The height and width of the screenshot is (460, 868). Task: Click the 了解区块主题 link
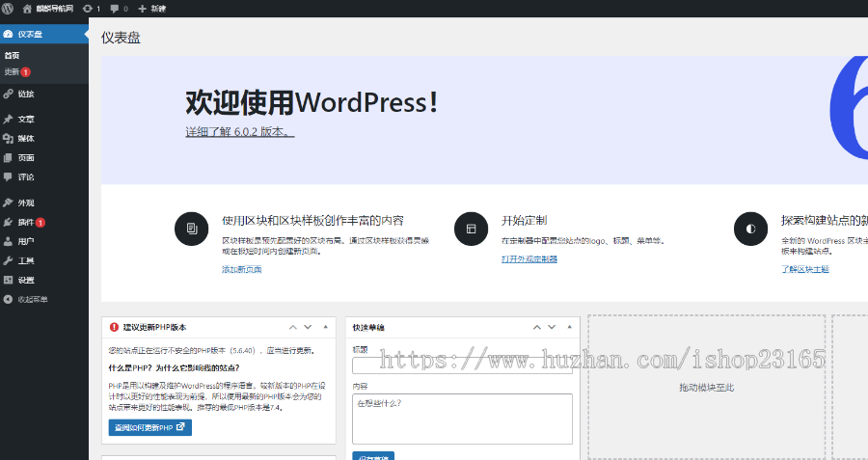click(x=805, y=270)
